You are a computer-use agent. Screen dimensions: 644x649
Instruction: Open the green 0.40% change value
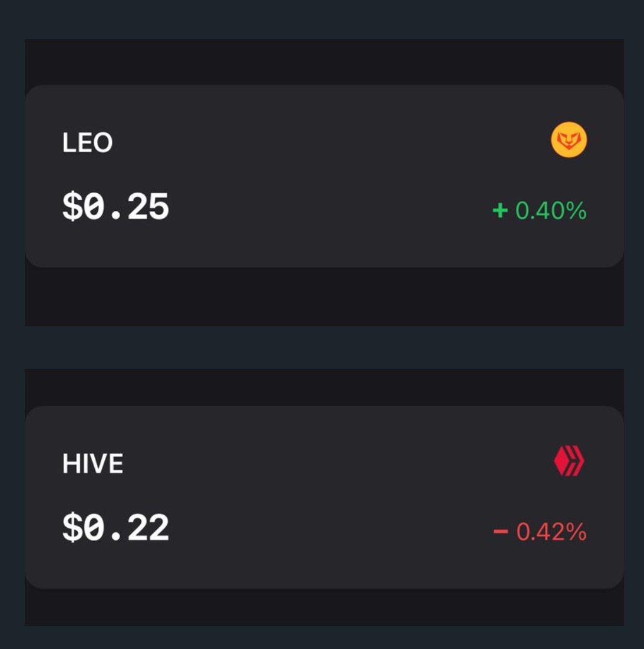[x=550, y=211]
